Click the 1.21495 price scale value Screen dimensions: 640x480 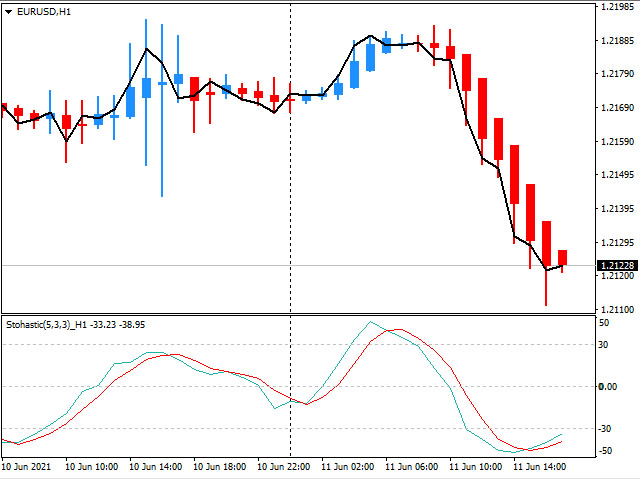coord(618,175)
